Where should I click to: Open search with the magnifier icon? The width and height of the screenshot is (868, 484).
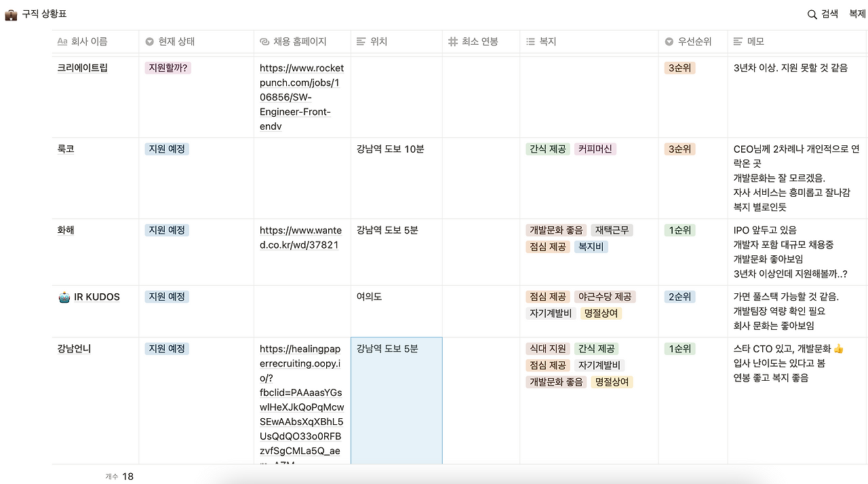click(x=811, y=14)
